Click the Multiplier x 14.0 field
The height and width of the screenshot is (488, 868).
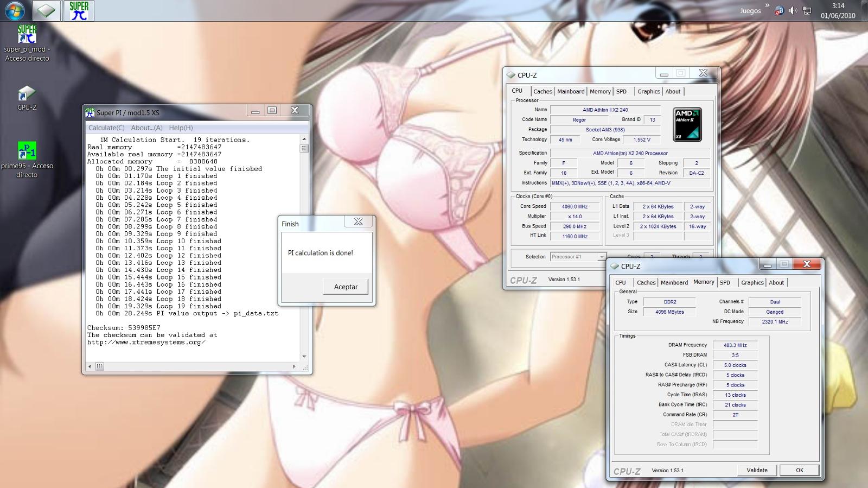(x=575, y=217)
